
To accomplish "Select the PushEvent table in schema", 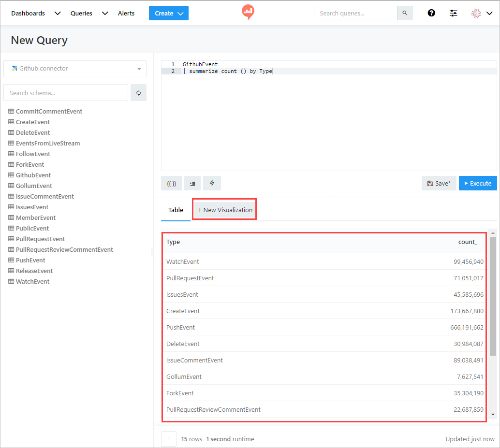I will pyautogui.click(x=30, y=260).
